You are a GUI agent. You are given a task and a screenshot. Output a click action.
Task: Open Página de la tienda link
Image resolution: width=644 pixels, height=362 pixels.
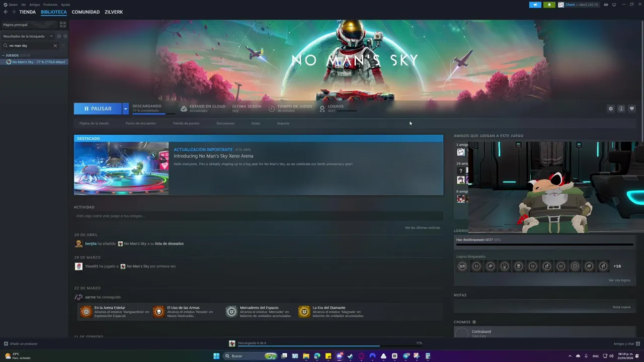[94, 123]
